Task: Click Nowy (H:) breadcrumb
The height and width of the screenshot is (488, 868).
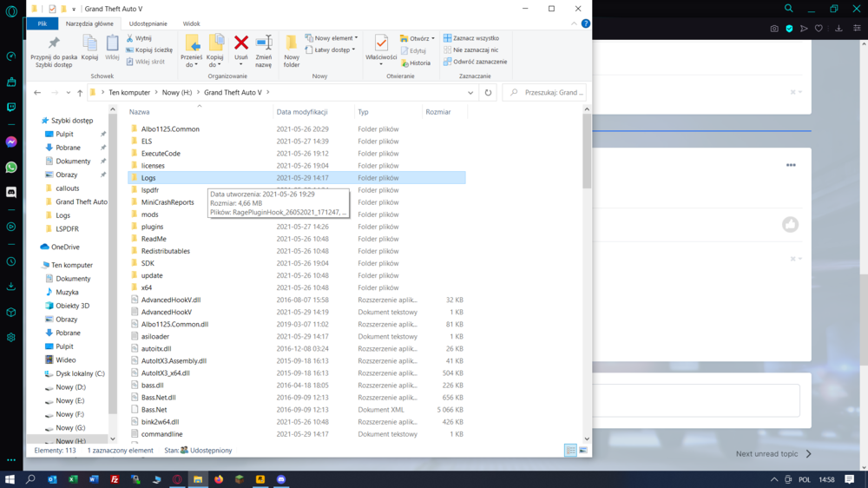Action: coord(176,93)
